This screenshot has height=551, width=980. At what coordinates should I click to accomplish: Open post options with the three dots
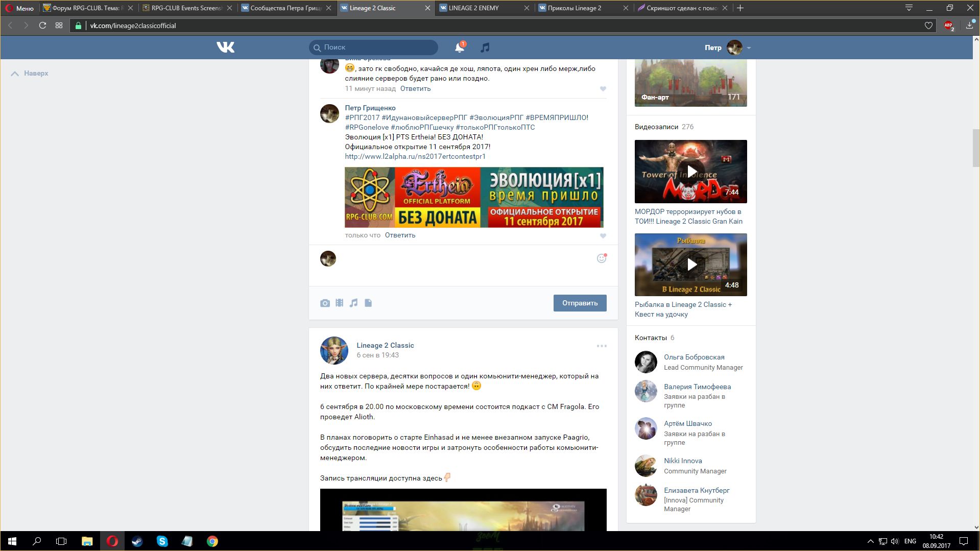(x=602, y=346)
